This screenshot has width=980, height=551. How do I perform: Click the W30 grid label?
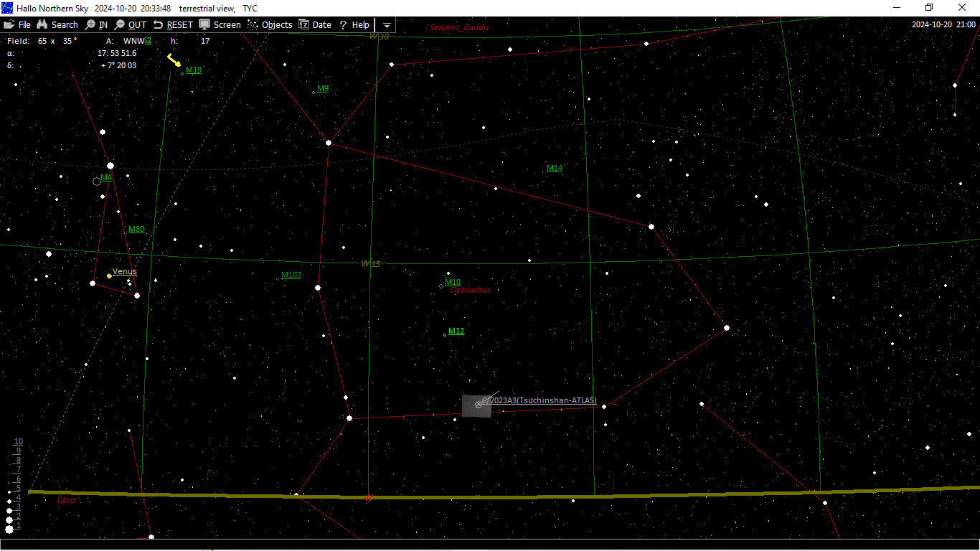point(379,37)
